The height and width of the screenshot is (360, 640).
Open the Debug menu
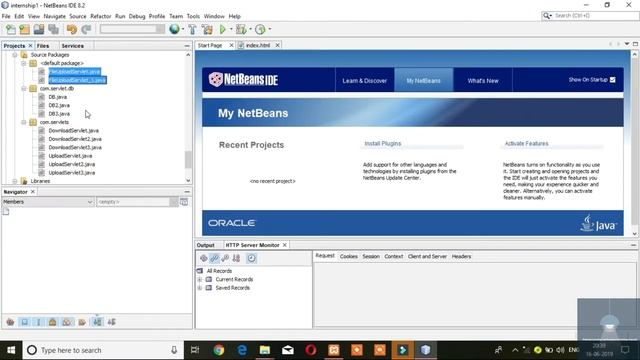click(137, 16)
